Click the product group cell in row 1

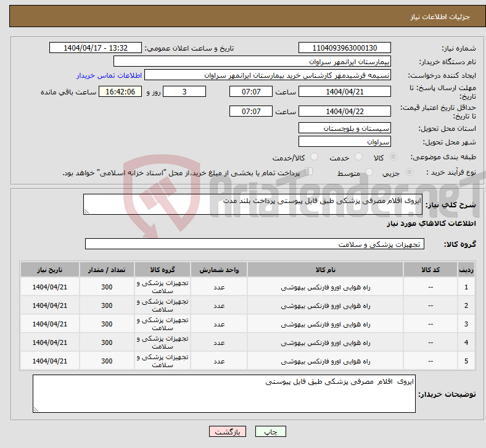162,287
